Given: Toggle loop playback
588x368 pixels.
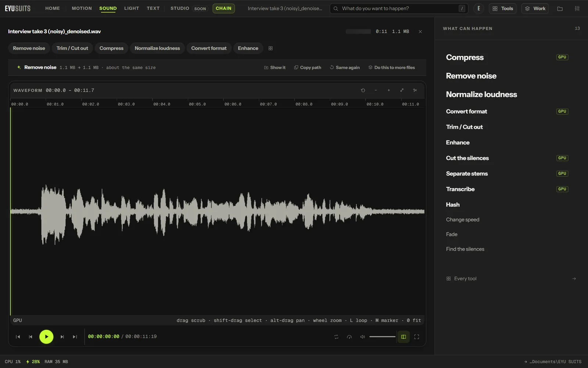Looking at the screenshot, I should pos(336,337).
